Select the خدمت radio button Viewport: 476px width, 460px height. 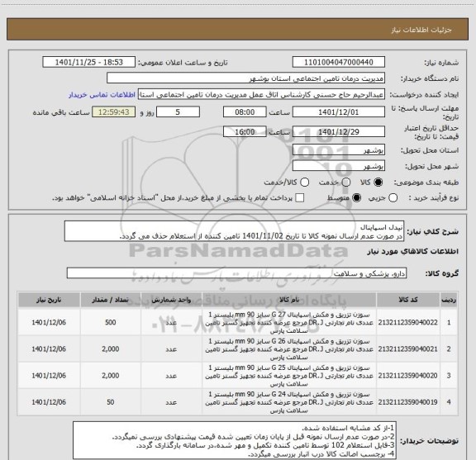point(345,183)
